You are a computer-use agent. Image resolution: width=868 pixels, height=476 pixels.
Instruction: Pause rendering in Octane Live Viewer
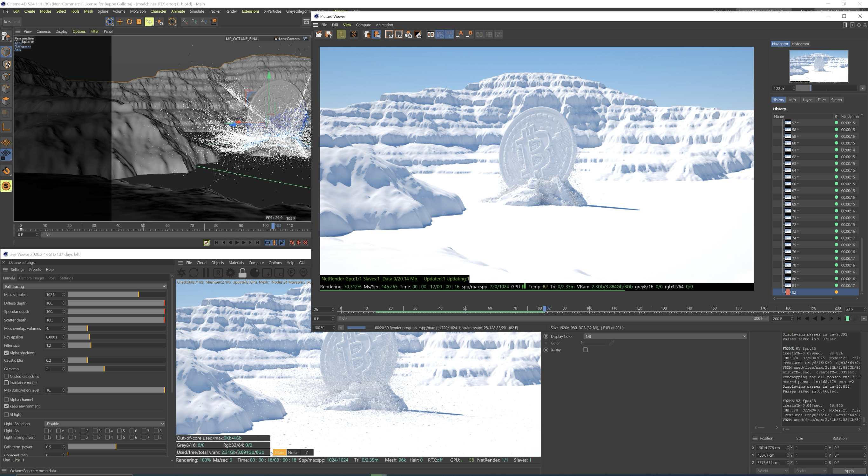coord(206,273)
